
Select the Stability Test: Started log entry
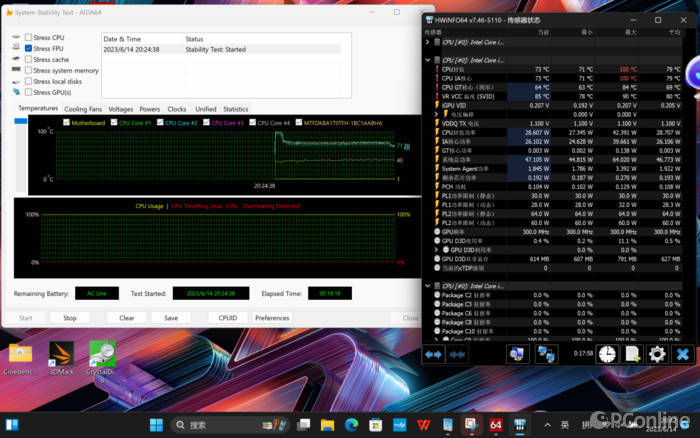pyautogui.click(x=221, y=50)
